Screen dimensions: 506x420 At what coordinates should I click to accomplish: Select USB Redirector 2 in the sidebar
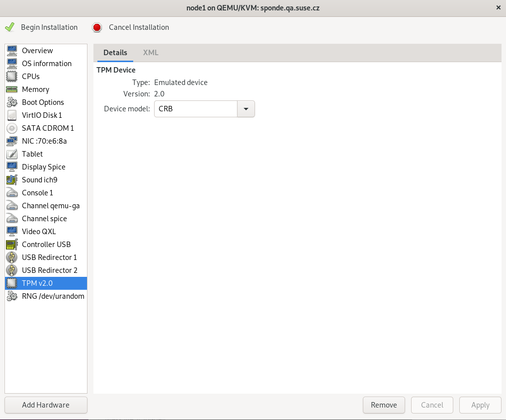click(x=49, y=270)
